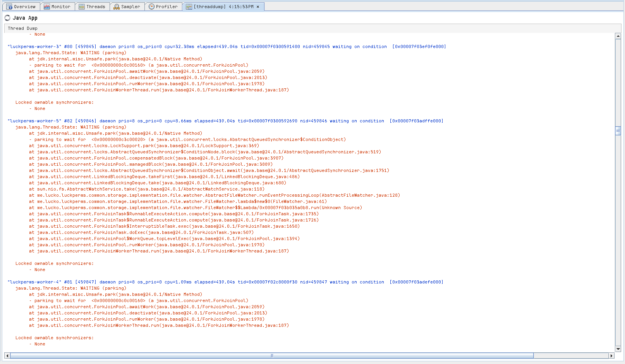Image resolution: width=625 pixels, height=364 pixels.
Task: Click Unsafe.park line under luckperms-worker-3
Action: (115, 59)
